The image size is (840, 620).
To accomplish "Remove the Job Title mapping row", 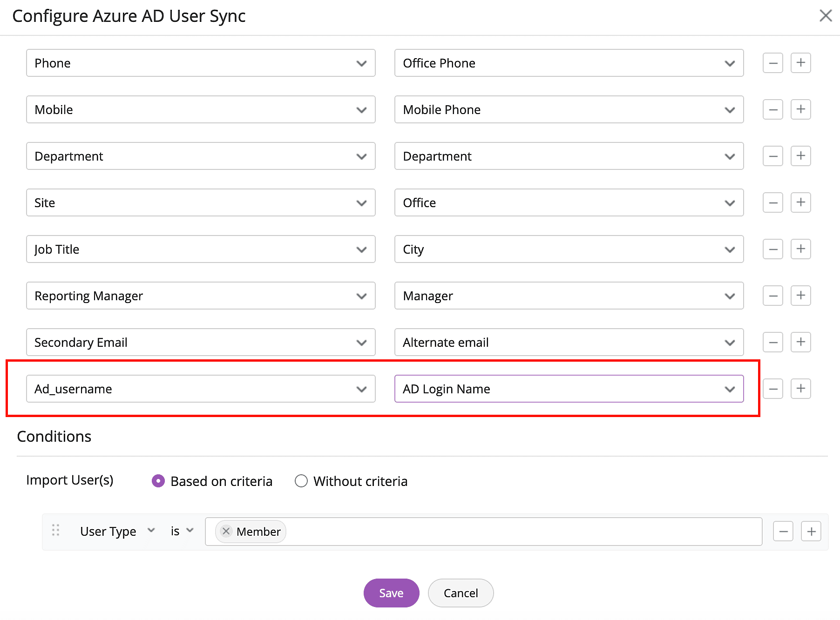I will (772, 249).
